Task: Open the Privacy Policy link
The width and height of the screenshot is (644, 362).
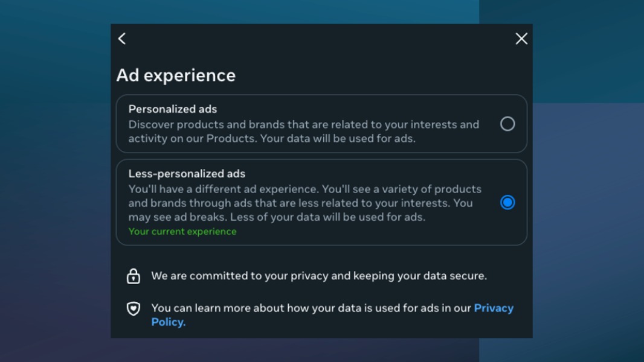Action: [x=493, y=308]
